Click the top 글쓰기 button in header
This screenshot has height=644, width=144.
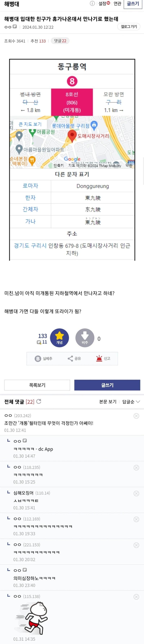133,4
